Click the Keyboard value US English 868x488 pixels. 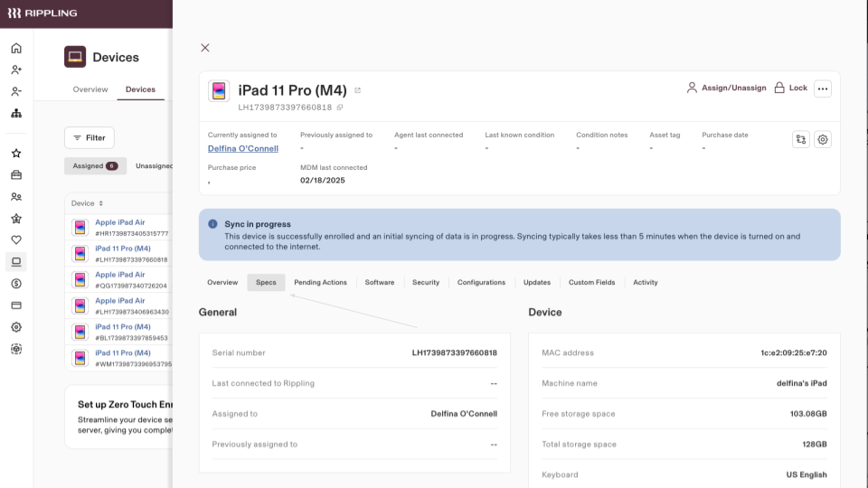click(807, 474)
